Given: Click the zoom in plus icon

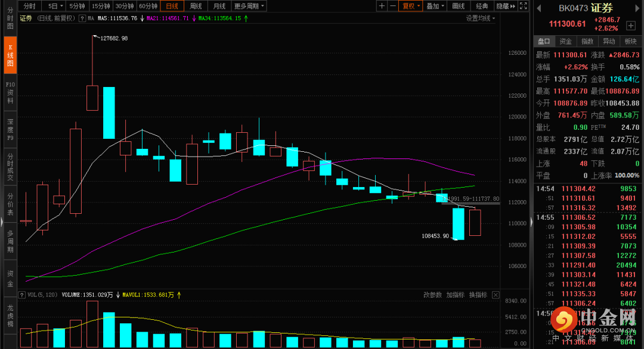Looking at the screenshot, I should pos(382,6).
